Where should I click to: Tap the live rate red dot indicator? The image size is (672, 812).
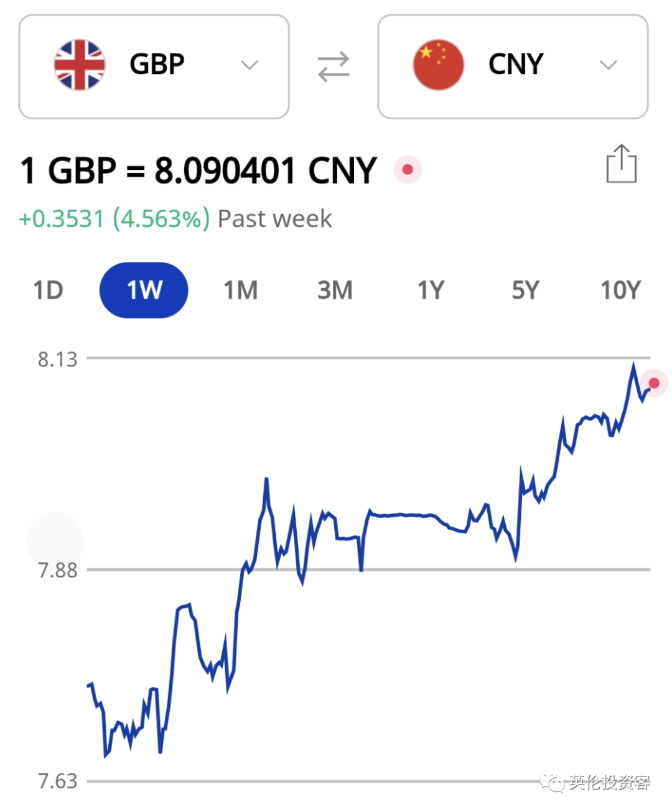[x=408, y=169]
